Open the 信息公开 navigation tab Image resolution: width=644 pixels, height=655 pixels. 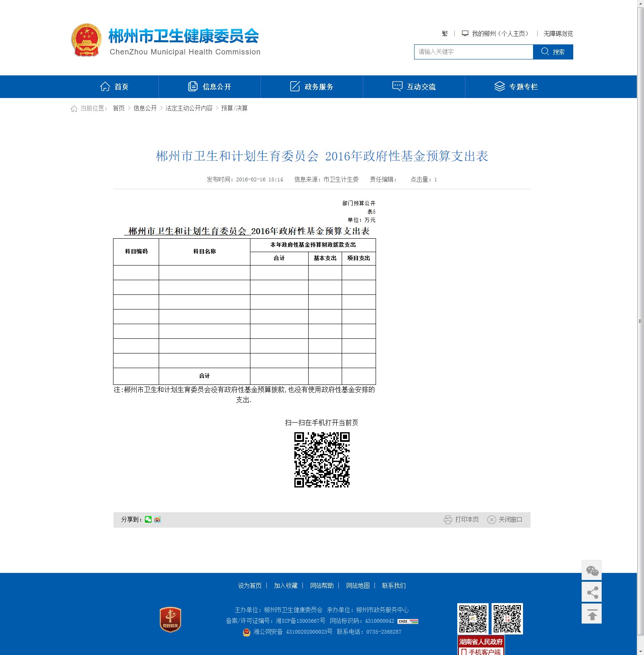pyautogui.click(x=210, y=87)
